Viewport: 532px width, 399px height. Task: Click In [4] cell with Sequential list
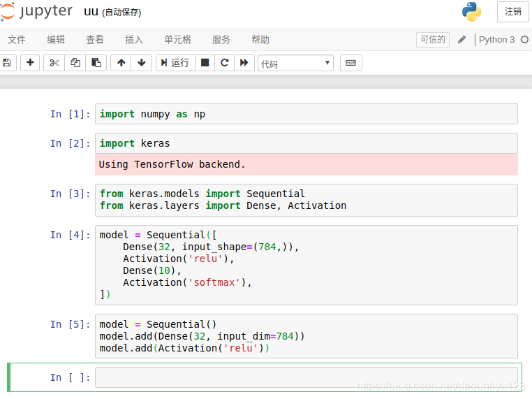(x=306, y=266)
